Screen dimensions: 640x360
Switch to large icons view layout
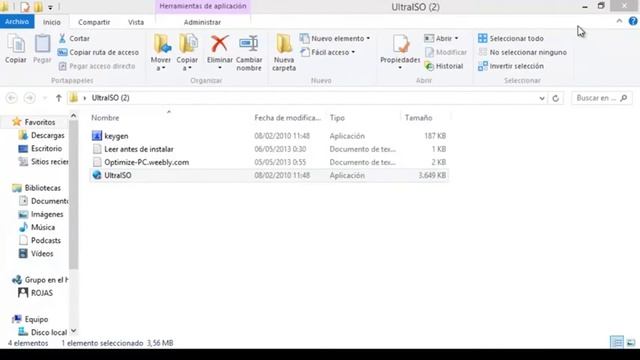point(631,342)
